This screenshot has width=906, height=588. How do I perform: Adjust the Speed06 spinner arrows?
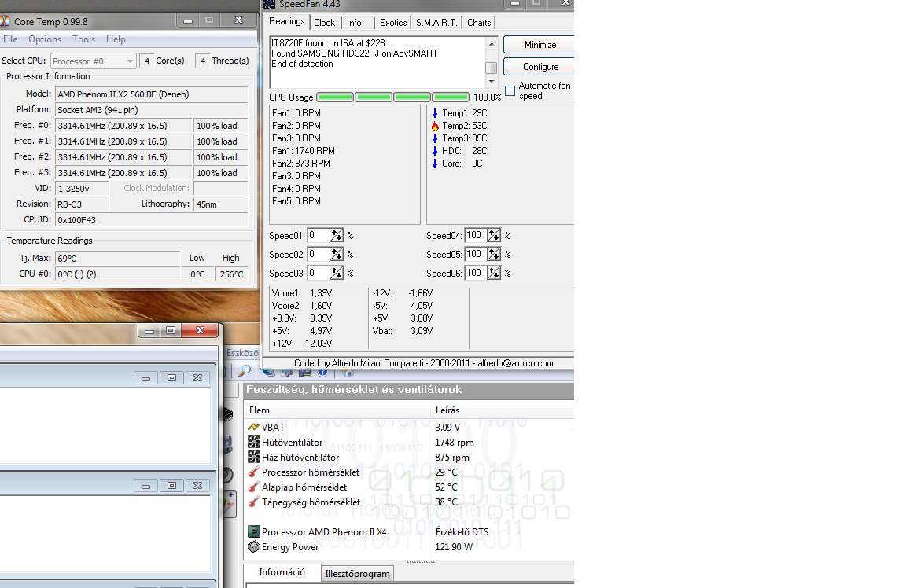pos(493,273)
